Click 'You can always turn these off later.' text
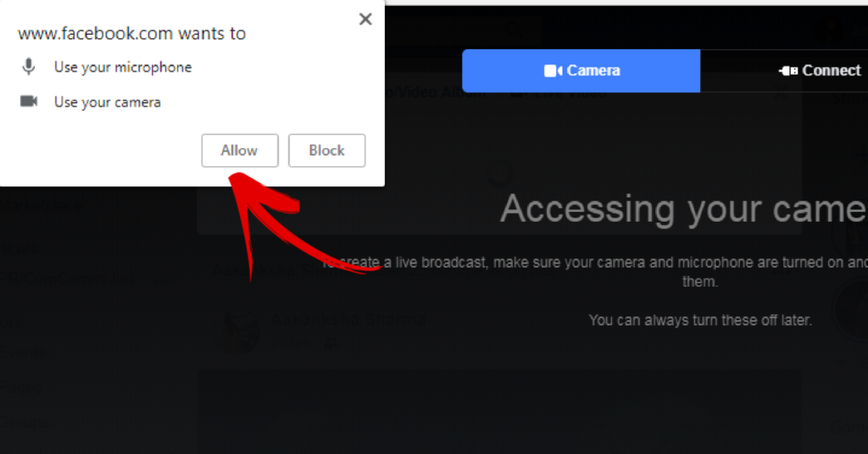 click(x=700, y=320)
